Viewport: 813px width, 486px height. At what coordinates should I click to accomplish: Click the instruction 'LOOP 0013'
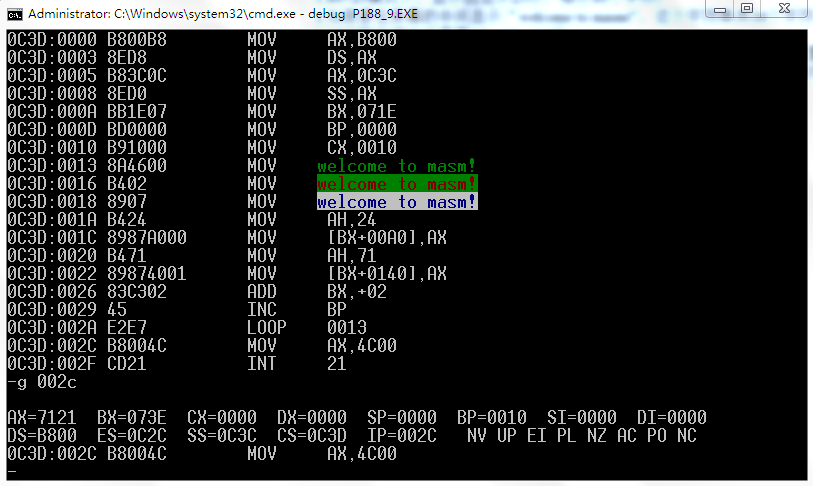point(307,328)
